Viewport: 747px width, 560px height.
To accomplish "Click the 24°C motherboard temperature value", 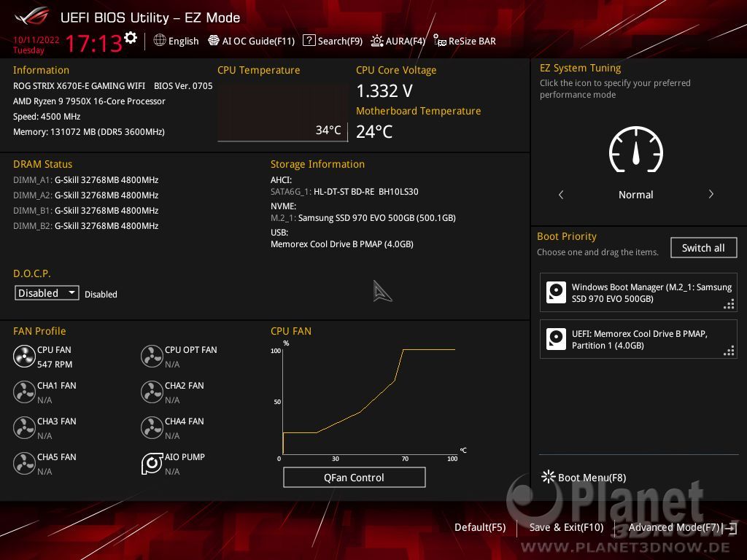I will pos(374,131).
